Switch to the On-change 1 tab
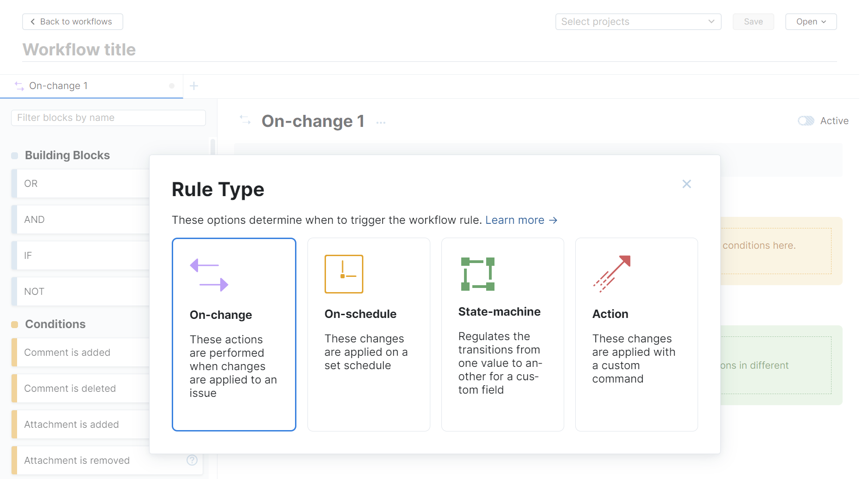Viewport: 868px width, 479px height. [58, 86]
